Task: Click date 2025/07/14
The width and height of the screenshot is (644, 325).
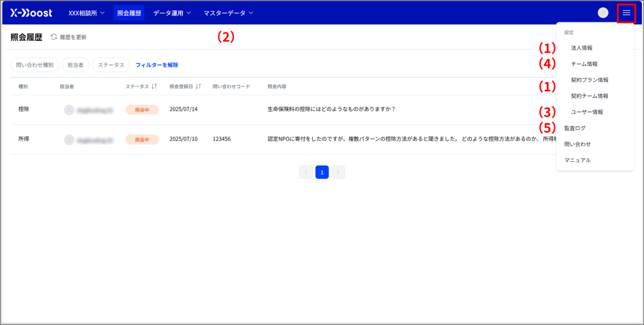Action: [184, 109]
